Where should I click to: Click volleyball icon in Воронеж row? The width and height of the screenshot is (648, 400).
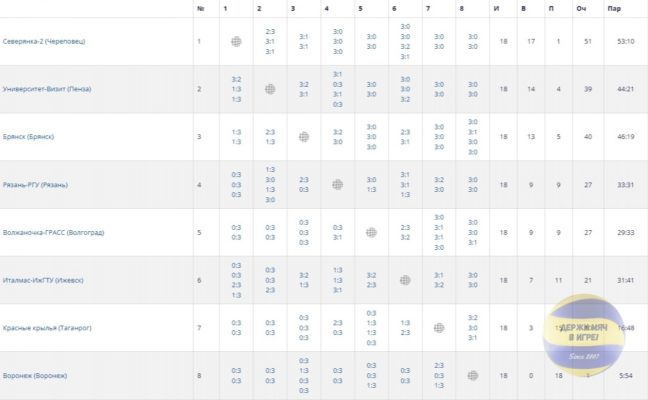[x=473, y=376]
